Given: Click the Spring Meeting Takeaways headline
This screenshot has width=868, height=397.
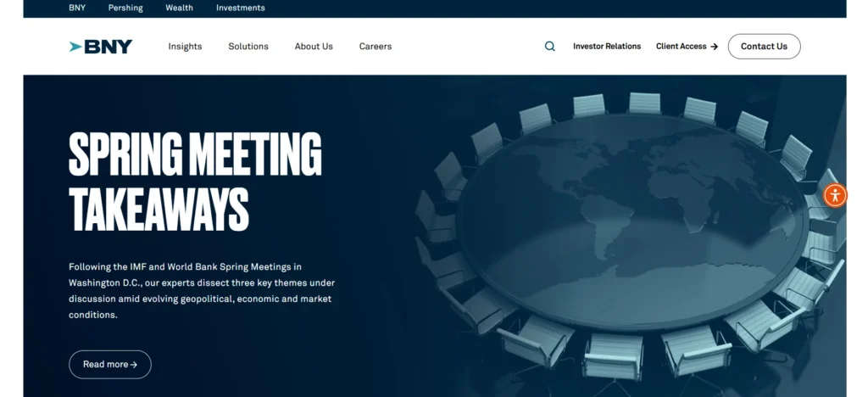Looking at the screenshot, I should tap(195, 182).
